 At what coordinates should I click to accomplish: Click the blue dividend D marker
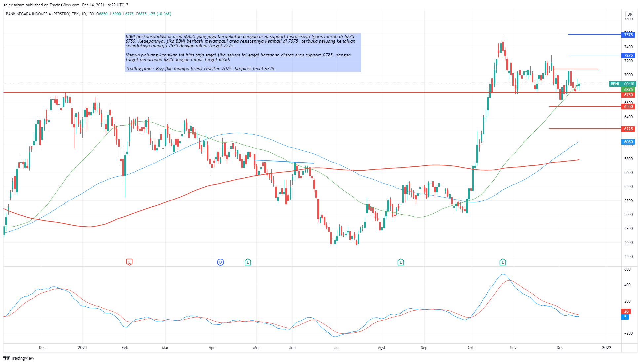pos(220,262)
